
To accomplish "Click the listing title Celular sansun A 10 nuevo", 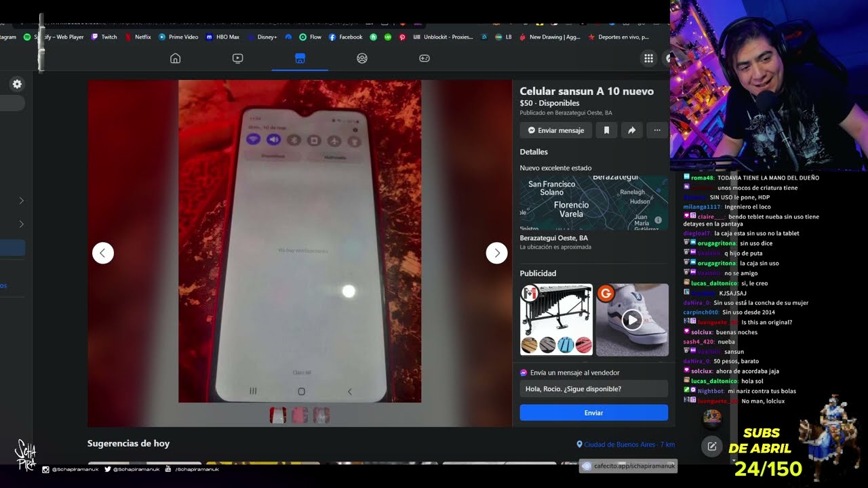I will tap(587, 91).
